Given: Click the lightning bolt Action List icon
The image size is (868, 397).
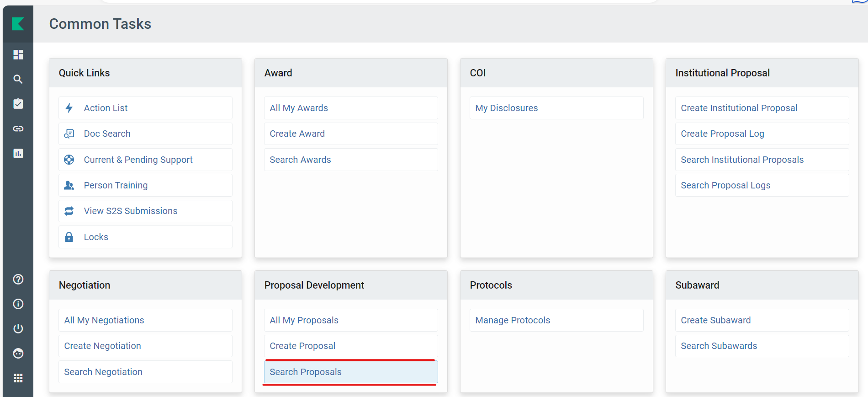Looking at the screenshot, I should click(x=69, y=108).
